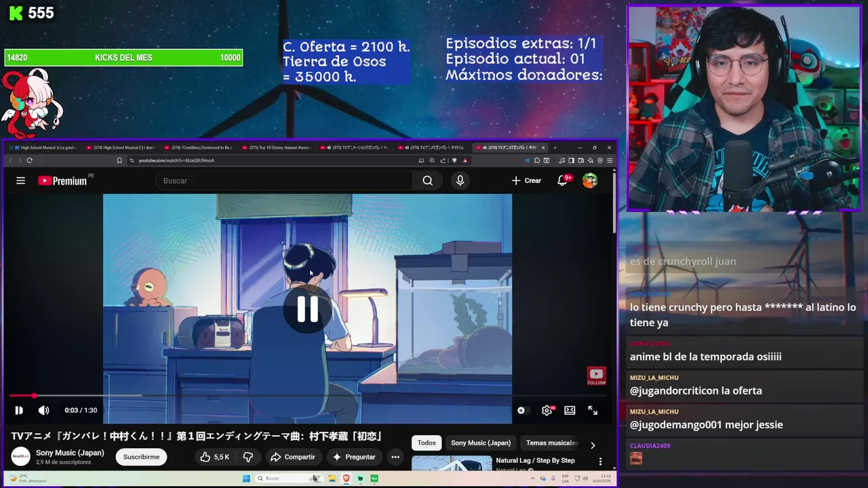Open File Explorer from the taskbar
The image size is (868, 488).
(332, 479)
